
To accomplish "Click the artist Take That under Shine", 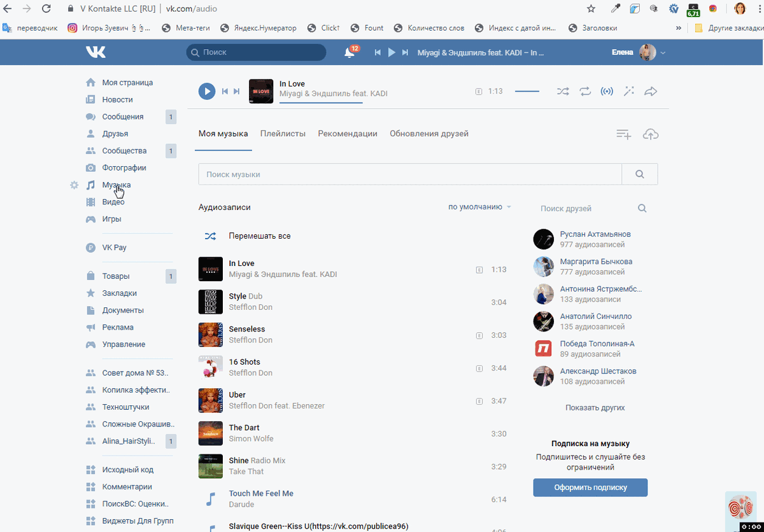I will (x=246, y=472).
